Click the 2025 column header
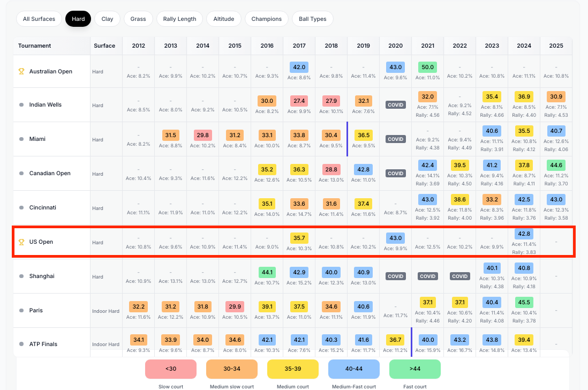The width and height of the screenshot is (588, 390). (x=556, y=46)
